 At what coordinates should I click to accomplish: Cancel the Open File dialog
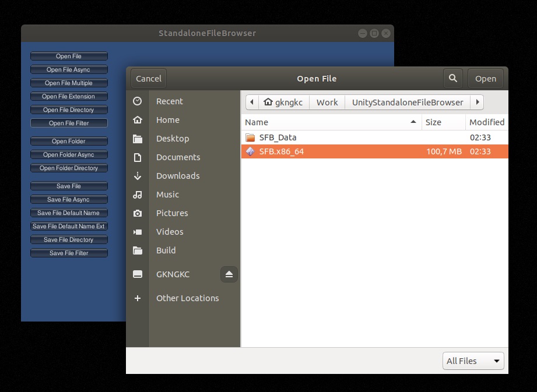pyautogui.click(x=149, y=78)
